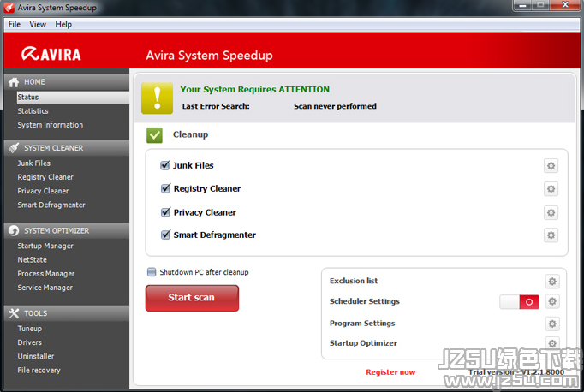Click the Cleanup heading text
The height and width of the screenshot is (392, 584).
[x=190, y=134]
